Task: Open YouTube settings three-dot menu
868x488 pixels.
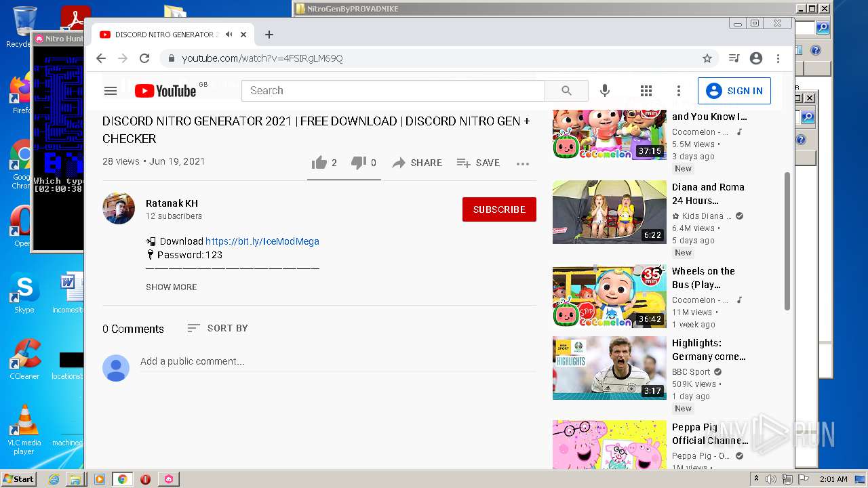Action: click(679, 91)
